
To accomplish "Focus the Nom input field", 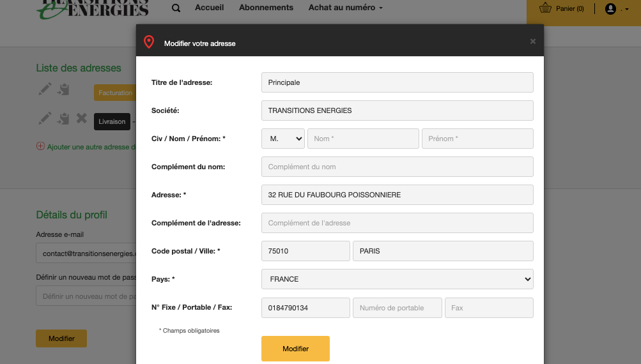I will (363, 139).
